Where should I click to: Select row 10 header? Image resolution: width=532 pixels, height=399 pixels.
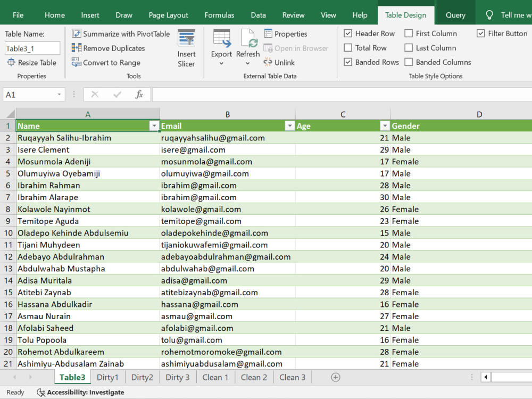click(8, 233)
